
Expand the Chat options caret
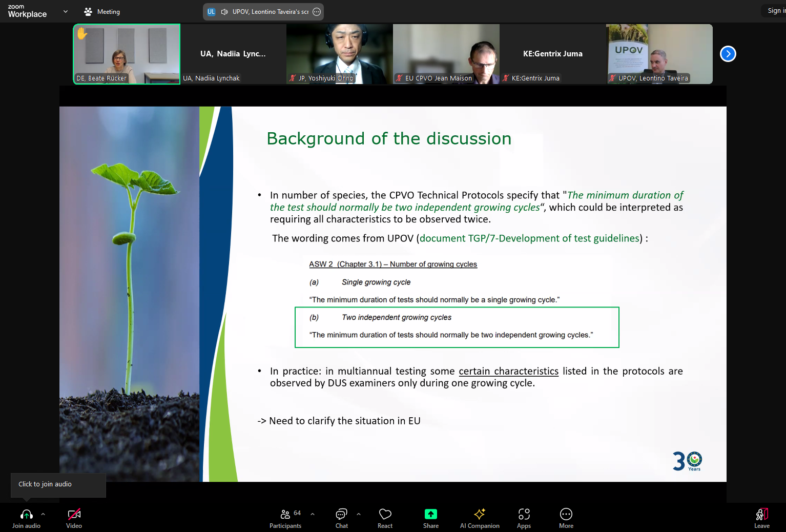coord(359,514)
